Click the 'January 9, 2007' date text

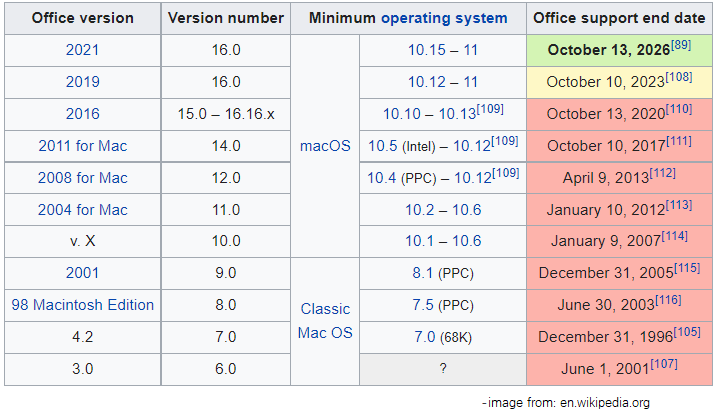click(x=606, y=241)
